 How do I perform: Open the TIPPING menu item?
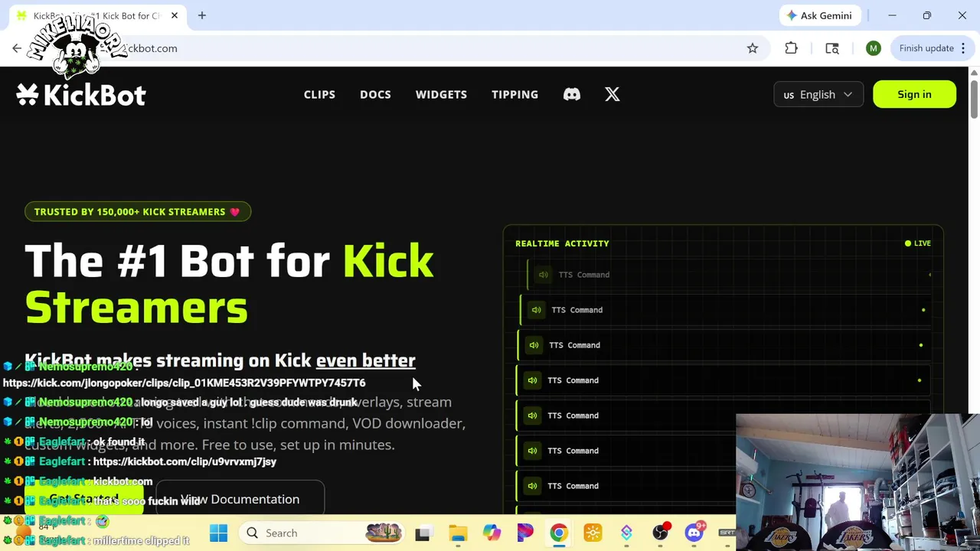click(514, 94)
